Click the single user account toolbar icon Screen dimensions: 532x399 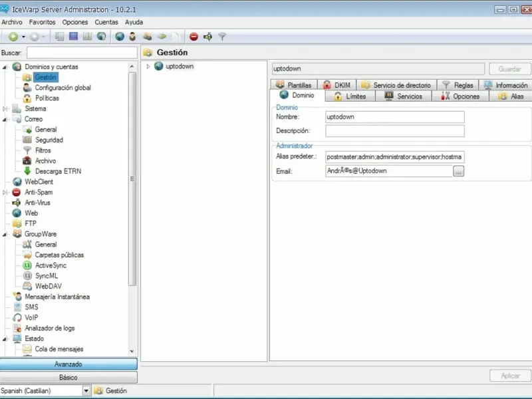132,37
